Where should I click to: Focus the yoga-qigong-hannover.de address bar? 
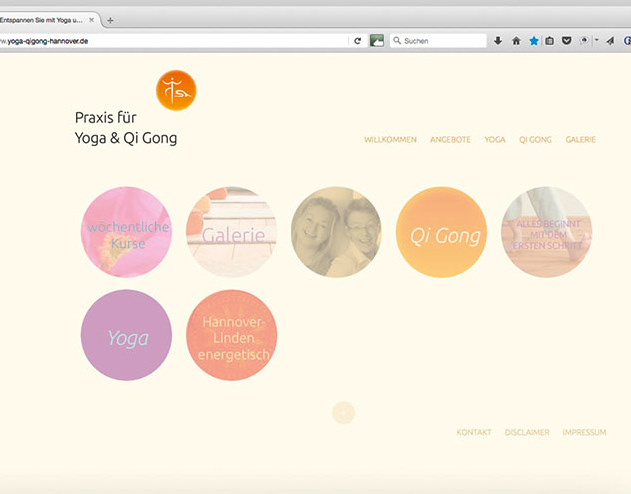[173, 41]
